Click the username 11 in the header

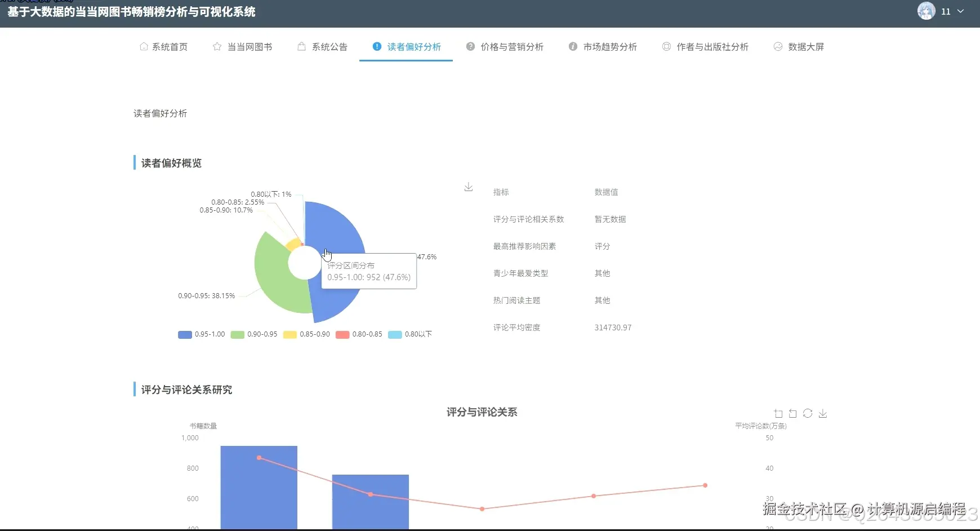coord(946,11)
